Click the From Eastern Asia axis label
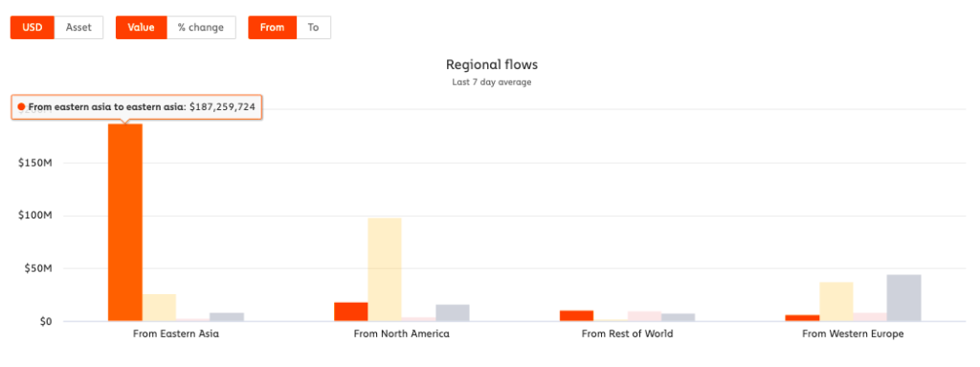Image resolution: width=980 pixels, height=367 pixels. click(x=176, y=333)
